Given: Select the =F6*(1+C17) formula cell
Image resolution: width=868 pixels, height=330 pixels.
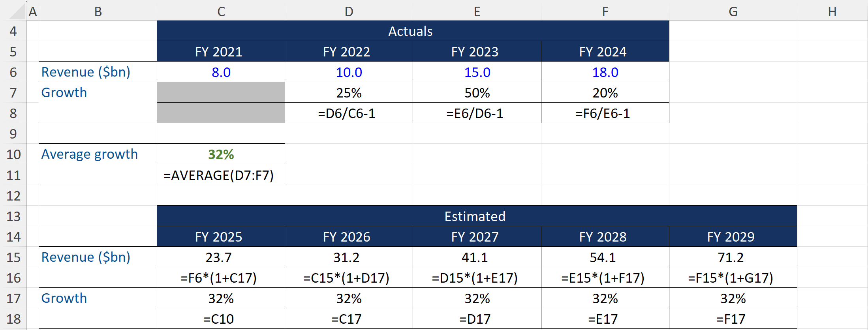Looking at the screenshot, I should coord(218,278).
